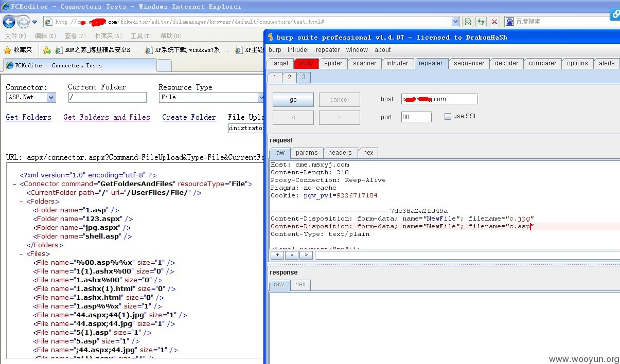Screen dimensions: 620x364
Task: Click the host input field
Action: 439,99
